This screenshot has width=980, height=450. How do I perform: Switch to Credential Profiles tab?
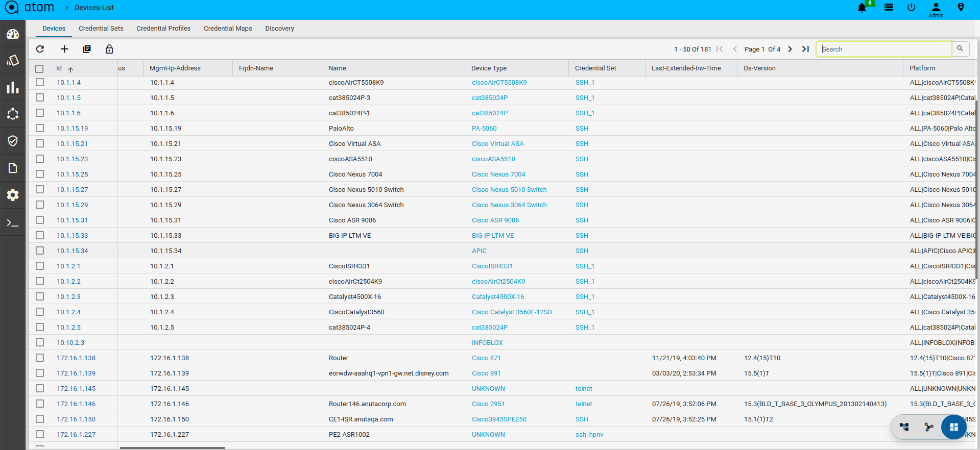point(163,29)
